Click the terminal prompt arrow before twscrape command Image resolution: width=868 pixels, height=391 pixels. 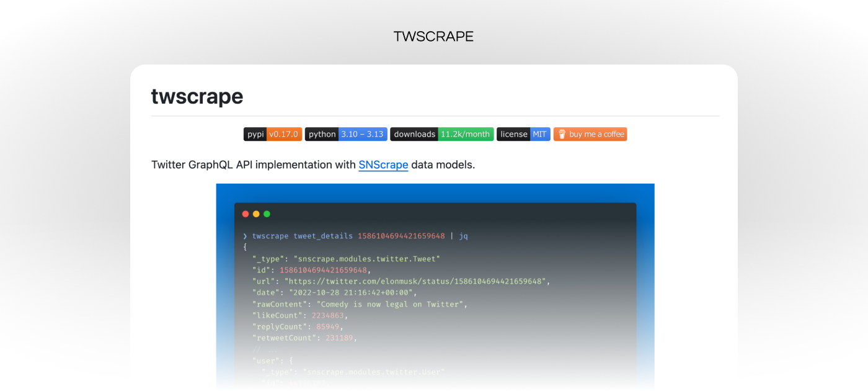click(245, 236)
